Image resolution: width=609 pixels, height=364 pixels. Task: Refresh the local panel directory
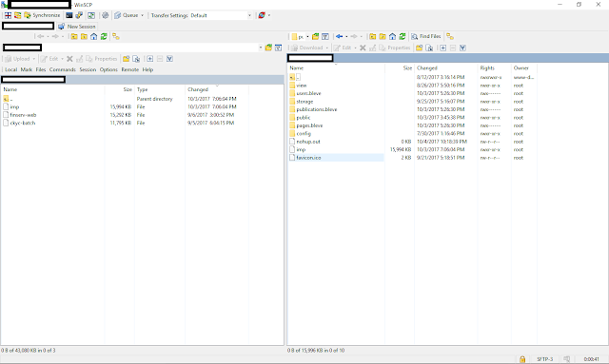[x=104, y=36]
